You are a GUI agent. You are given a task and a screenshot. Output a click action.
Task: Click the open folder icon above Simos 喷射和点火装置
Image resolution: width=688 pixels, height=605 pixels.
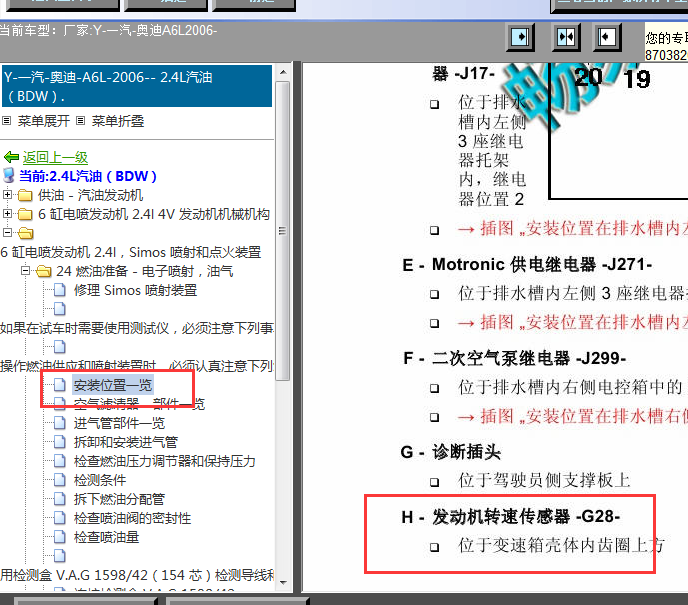coord(25,233)
